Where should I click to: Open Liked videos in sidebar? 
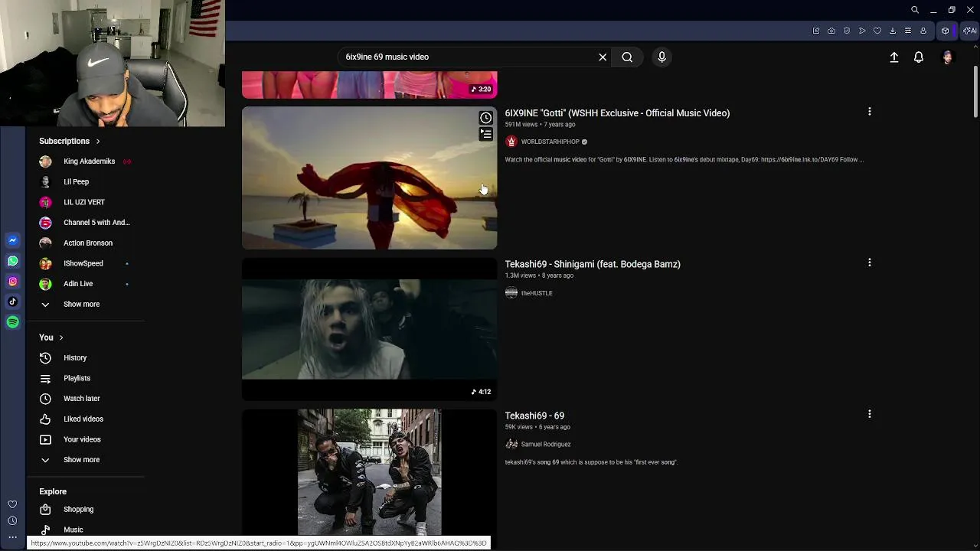pyautogui.click(x=84, y=419)
